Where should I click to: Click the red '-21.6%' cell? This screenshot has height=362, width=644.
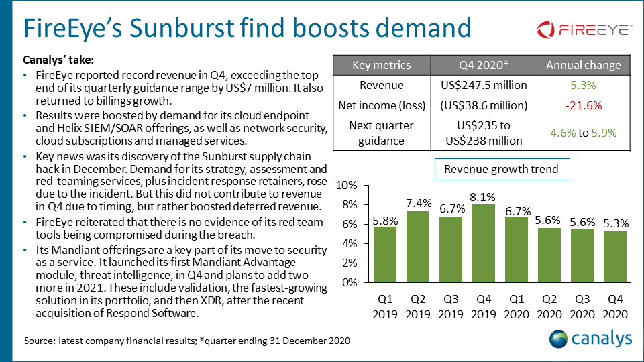[x=583, y=105]
